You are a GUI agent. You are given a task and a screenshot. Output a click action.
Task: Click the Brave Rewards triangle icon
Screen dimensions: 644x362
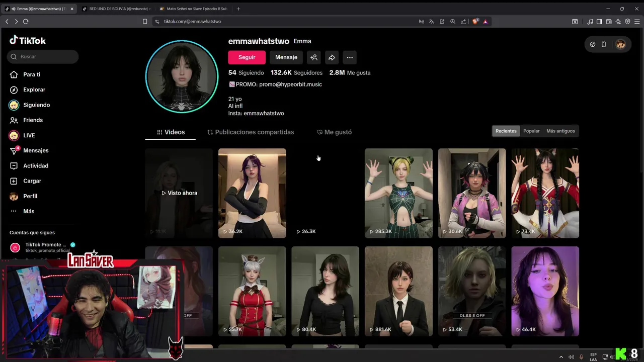click(485, 22)
